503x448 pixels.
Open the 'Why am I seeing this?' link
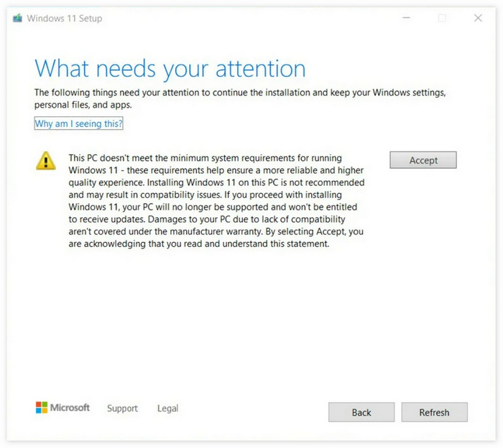78,123
